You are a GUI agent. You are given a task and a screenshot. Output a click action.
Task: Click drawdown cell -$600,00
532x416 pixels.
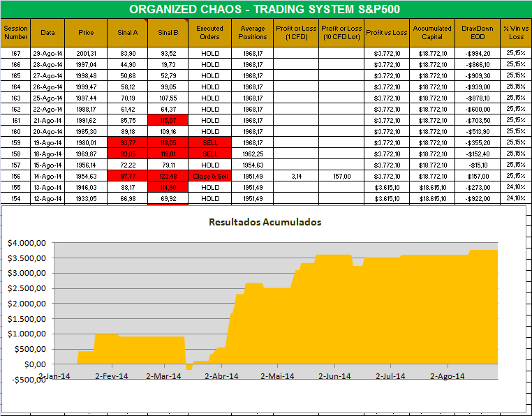478,110
